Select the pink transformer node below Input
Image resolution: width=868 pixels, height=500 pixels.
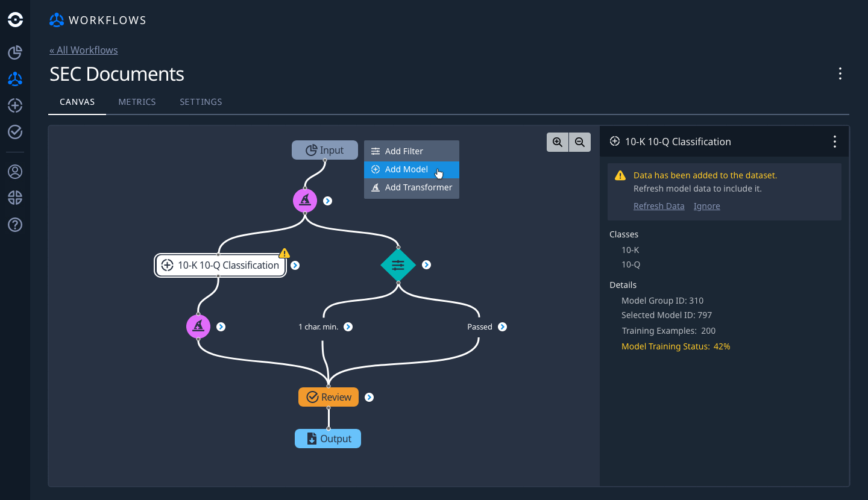pyautogui.click(x=305, y=200)
